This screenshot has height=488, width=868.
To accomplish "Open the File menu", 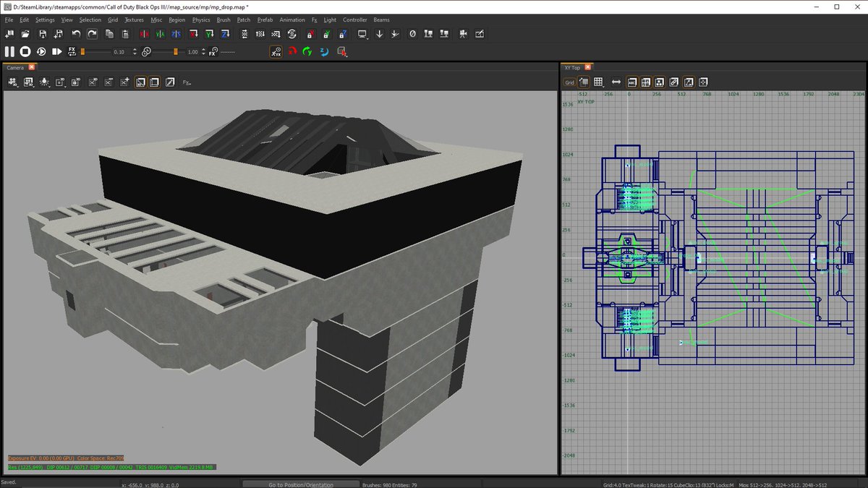I will 9,20.
